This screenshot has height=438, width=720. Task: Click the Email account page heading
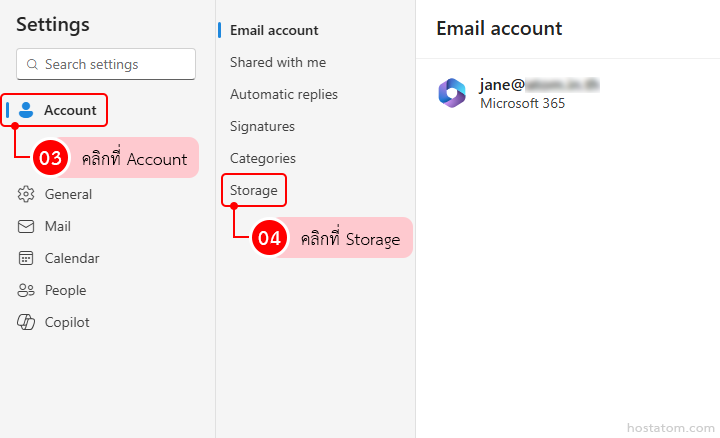(499, 28)
